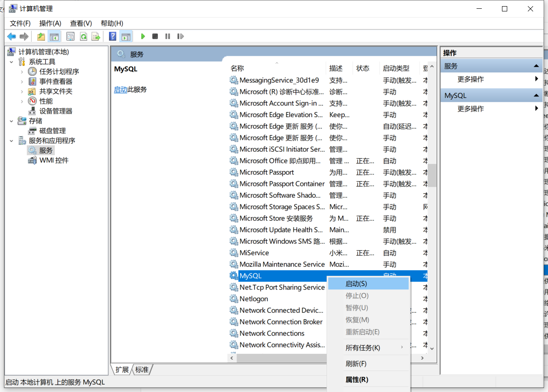Image resolution: width=548 pixels, height=392 pixels.
Task: Collapse the 系统工具 tree node
Action: [x=11, y=62]
